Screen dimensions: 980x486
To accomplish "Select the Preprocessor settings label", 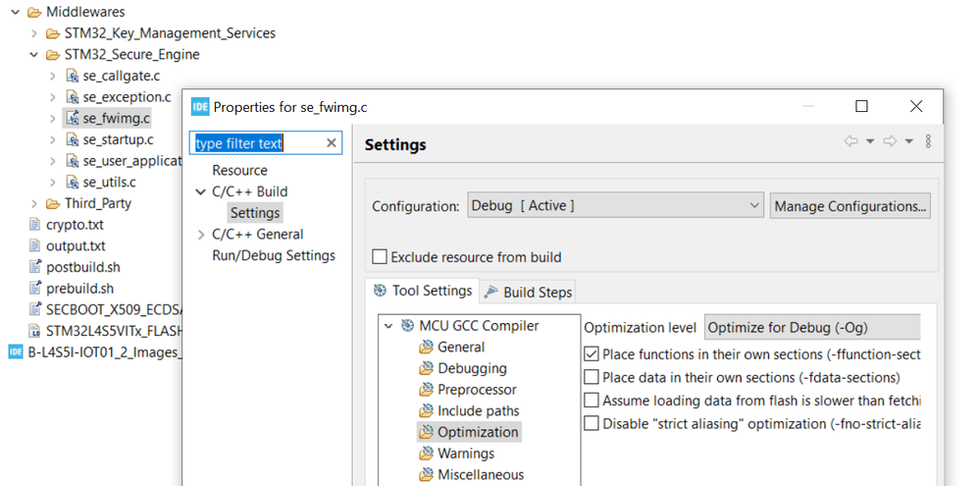I will point(477,390).
